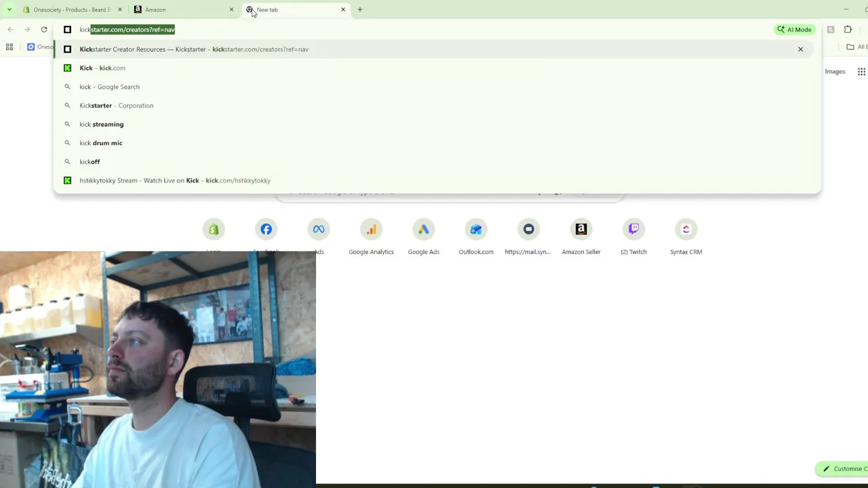Open the (2) Twitch shortcut

coord(633,236)
